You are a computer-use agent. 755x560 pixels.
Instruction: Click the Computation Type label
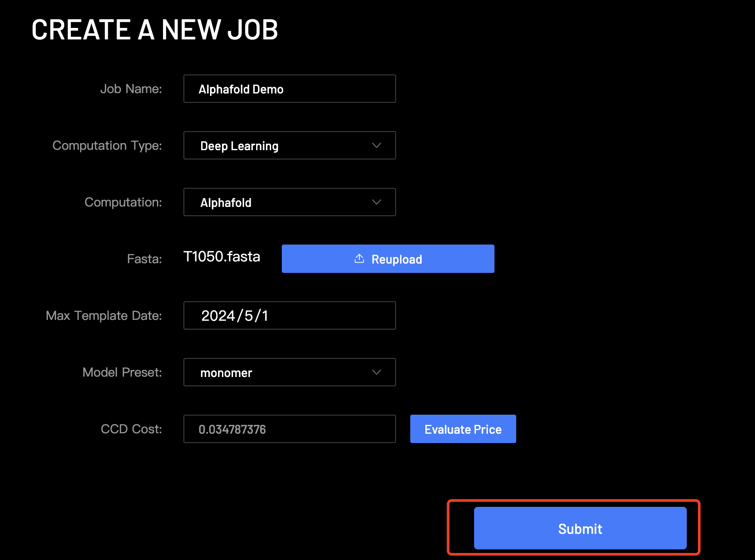[107, 146]
